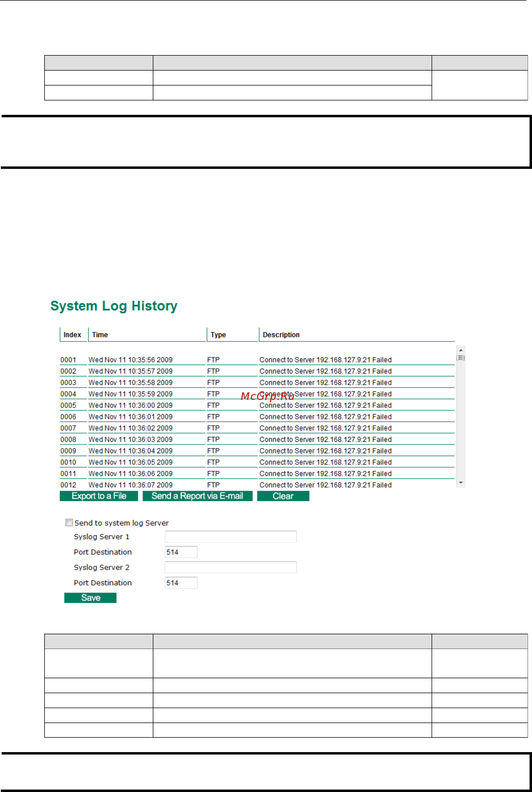Click time 'Wed Nov 11 10:35:56 2009'

coord(131,360)
